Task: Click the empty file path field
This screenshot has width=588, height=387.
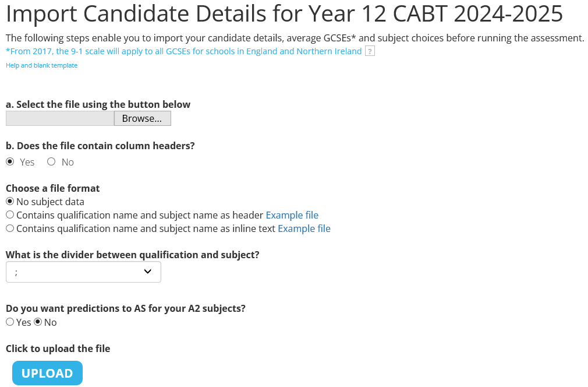Action: click(60, 118)
